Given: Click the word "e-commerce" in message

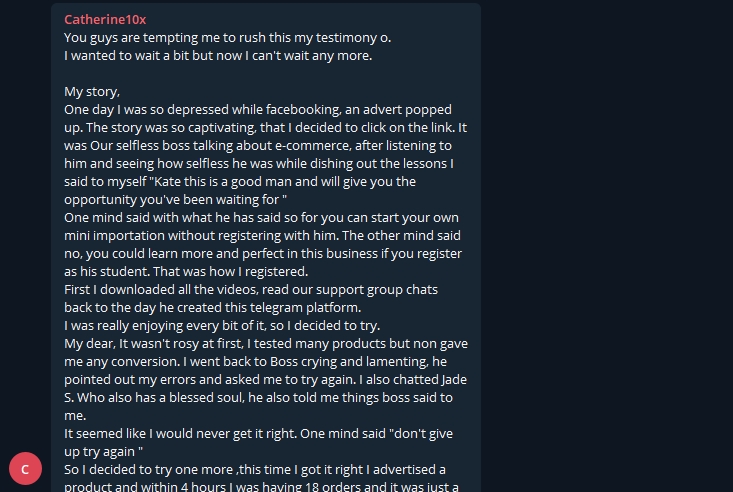Looking at the screenshot, I should pos(313,145).
